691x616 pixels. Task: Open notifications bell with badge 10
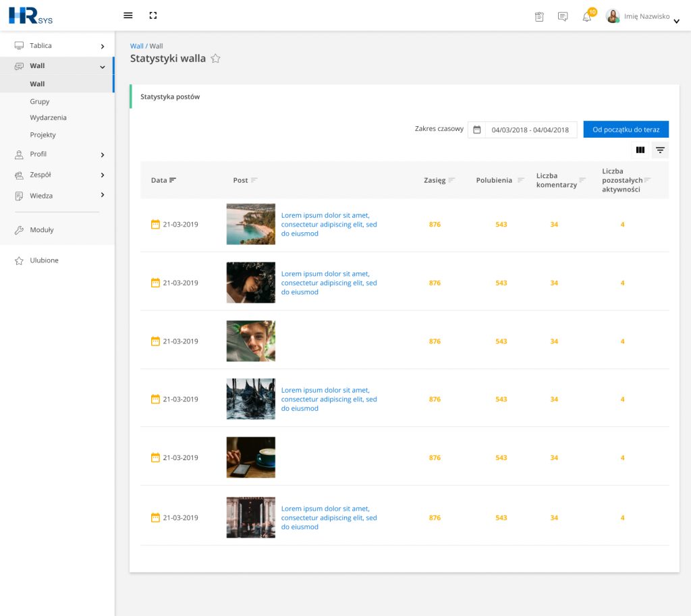(x=588, y=16)
